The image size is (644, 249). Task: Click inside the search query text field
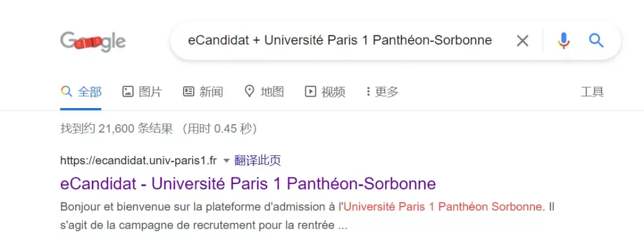[340, 41]
